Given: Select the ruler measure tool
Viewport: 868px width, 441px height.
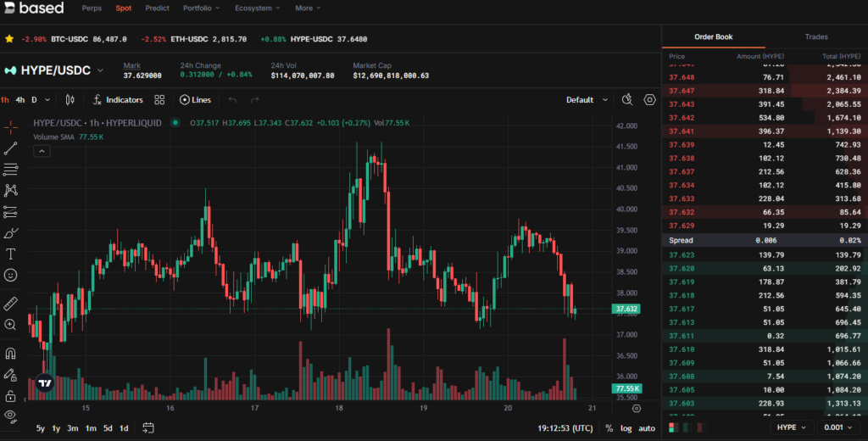Looking at the screenshot, I should point(11,303).
